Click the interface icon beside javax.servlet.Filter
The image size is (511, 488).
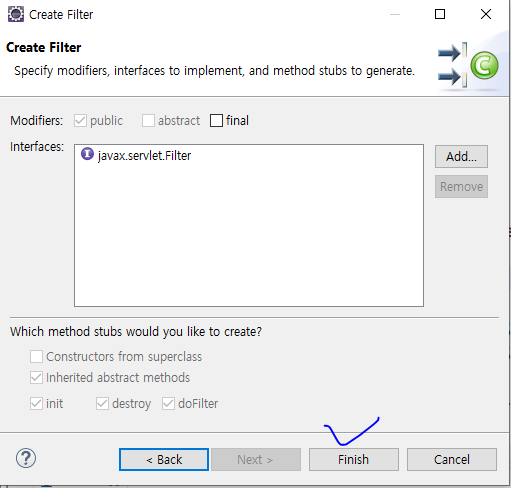click(87, 154)
